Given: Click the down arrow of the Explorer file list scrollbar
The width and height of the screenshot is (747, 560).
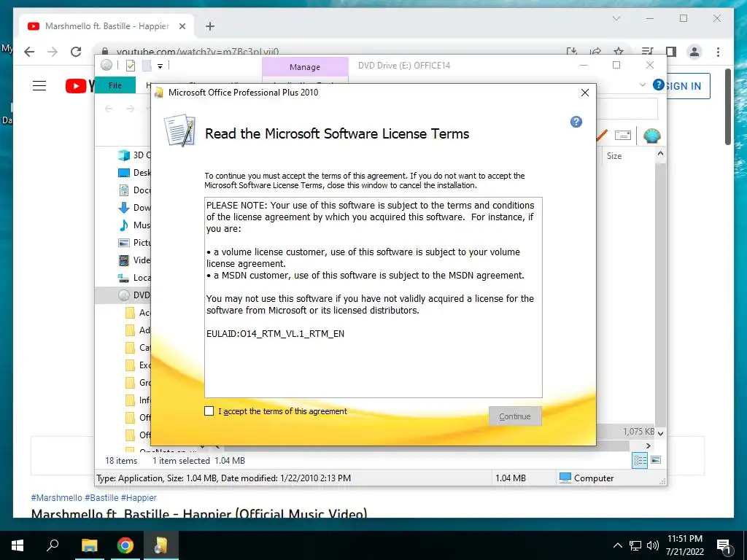Looking at the screenshot, I should tap(660, 433).
